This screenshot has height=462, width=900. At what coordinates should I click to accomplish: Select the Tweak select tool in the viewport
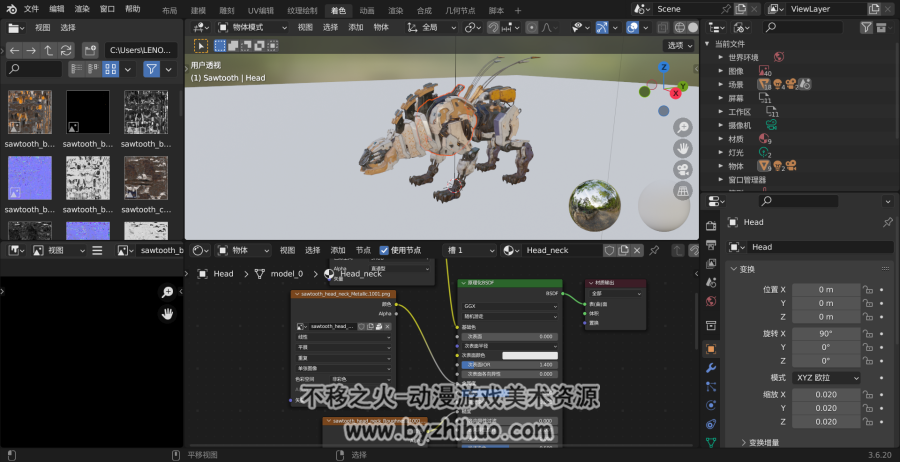[x=201, y=46]
